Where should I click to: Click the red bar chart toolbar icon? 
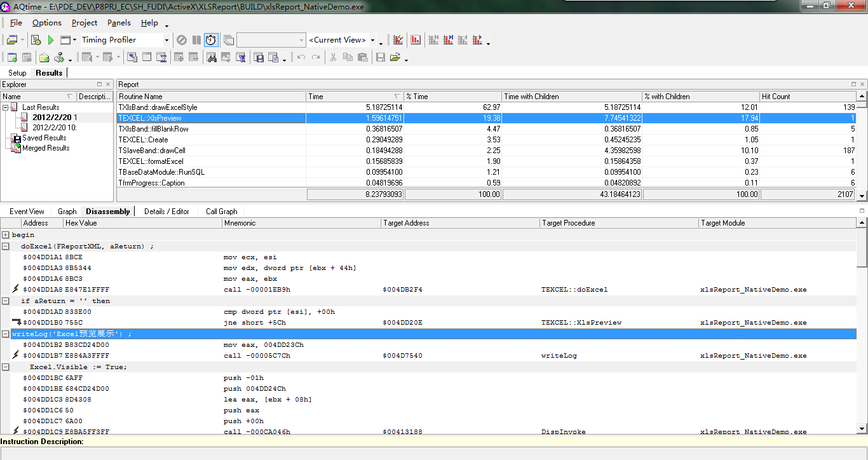click(x=416, y=40)
